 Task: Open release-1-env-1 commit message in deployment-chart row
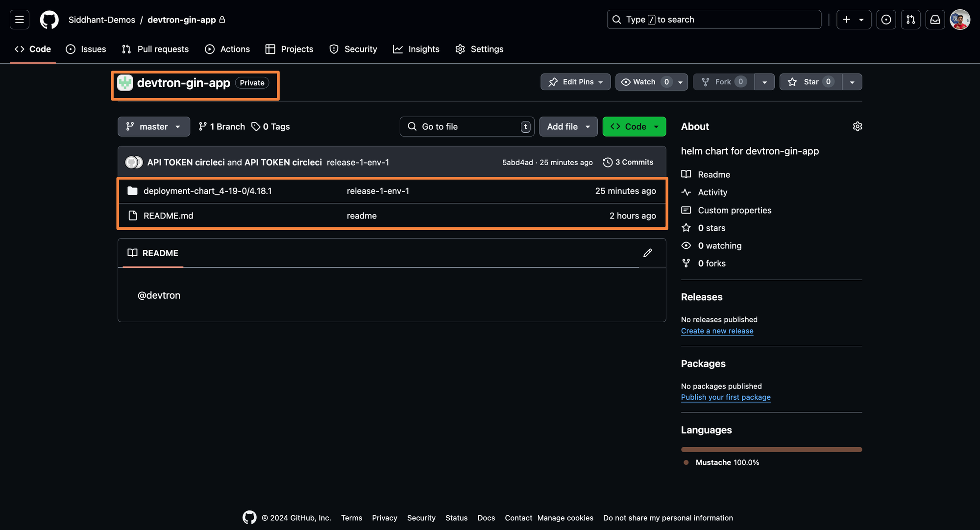(378, 191)
